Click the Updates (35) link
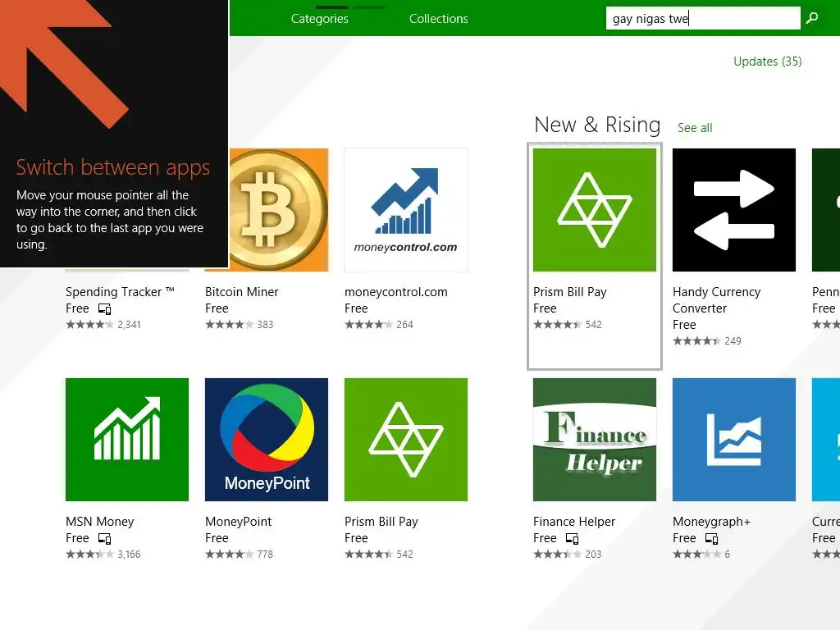 768,62
